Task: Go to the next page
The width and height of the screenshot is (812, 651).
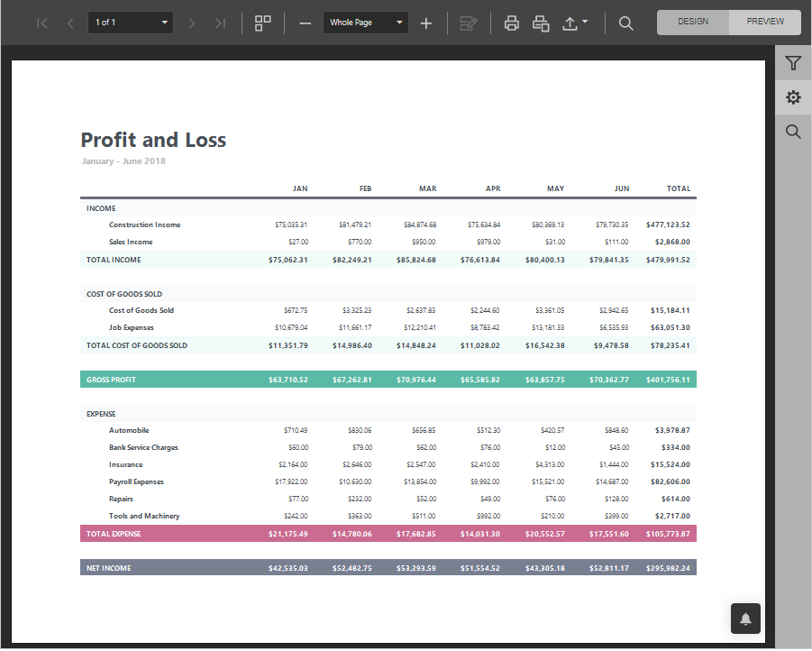Action: [x=192, y=23]
